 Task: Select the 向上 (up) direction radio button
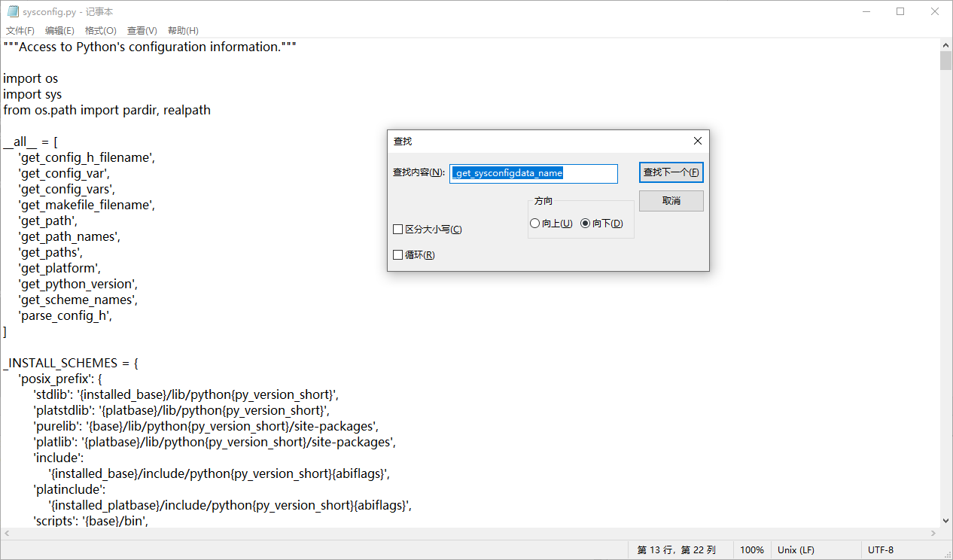[x=535, y=223]
